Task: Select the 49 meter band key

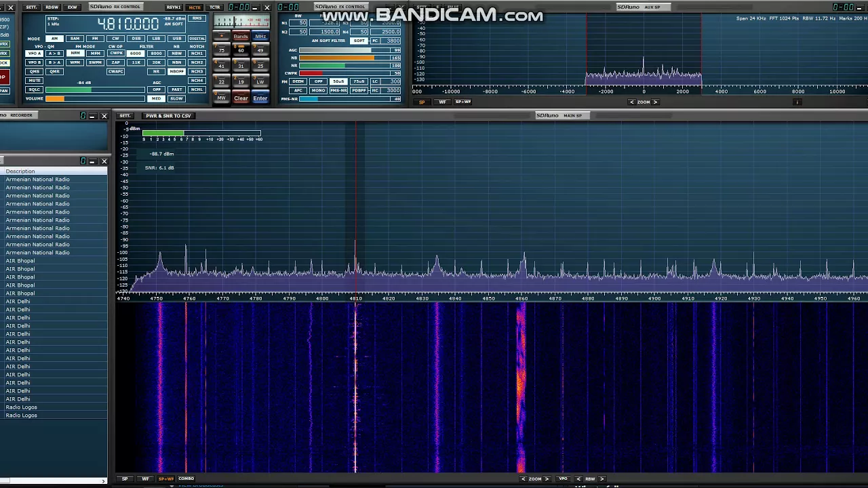Action: point(260,49)
